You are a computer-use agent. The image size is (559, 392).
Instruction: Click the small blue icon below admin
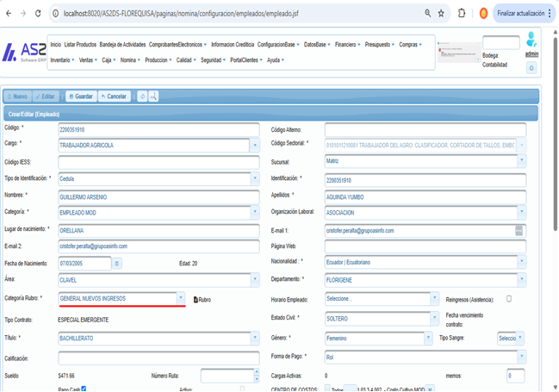531,68
